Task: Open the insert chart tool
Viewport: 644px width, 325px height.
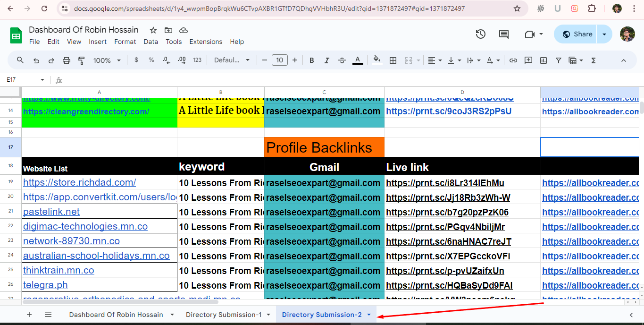Action: point(543,60)
